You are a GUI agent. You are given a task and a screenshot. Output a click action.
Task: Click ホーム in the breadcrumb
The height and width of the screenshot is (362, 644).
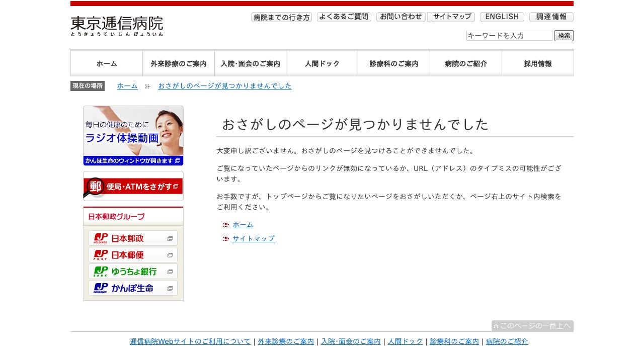[127, 86]
